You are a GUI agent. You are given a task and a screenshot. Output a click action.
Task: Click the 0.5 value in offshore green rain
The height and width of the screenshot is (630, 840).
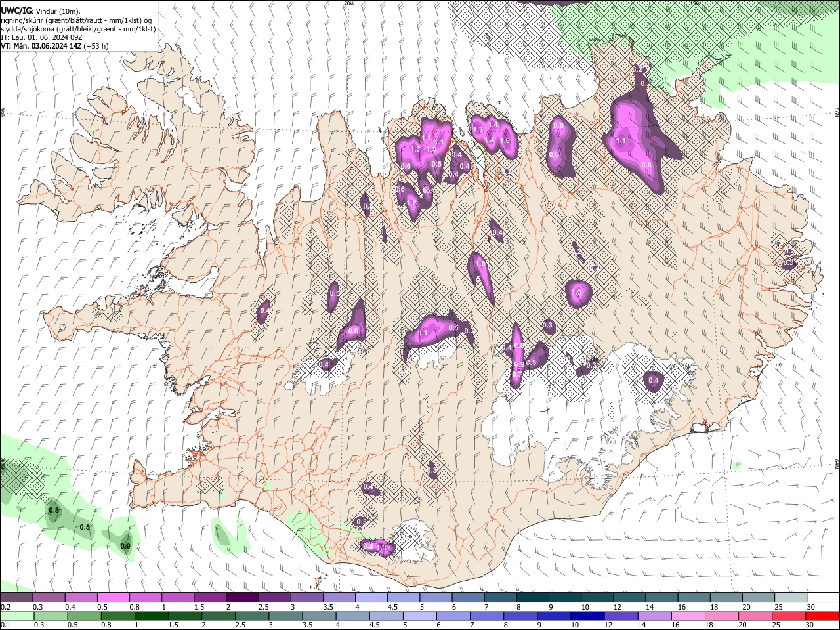click(85, 527)
